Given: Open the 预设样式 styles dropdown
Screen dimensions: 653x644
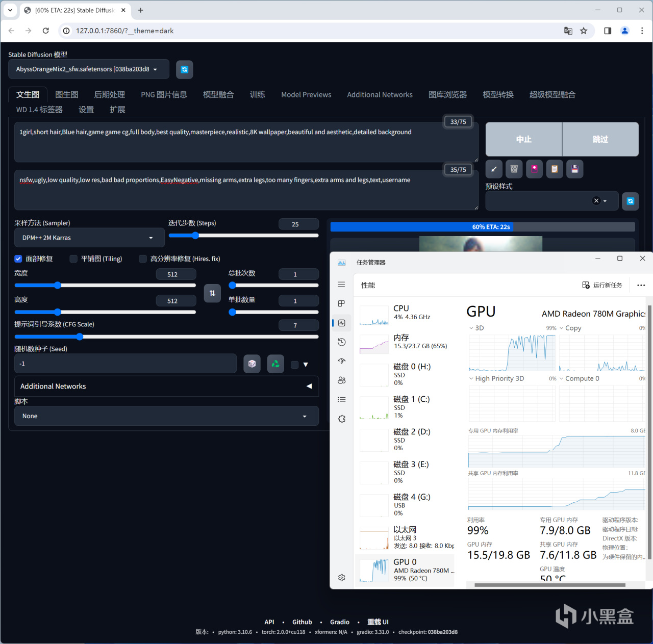Looking at the screenshot, I should click(552, 201).
